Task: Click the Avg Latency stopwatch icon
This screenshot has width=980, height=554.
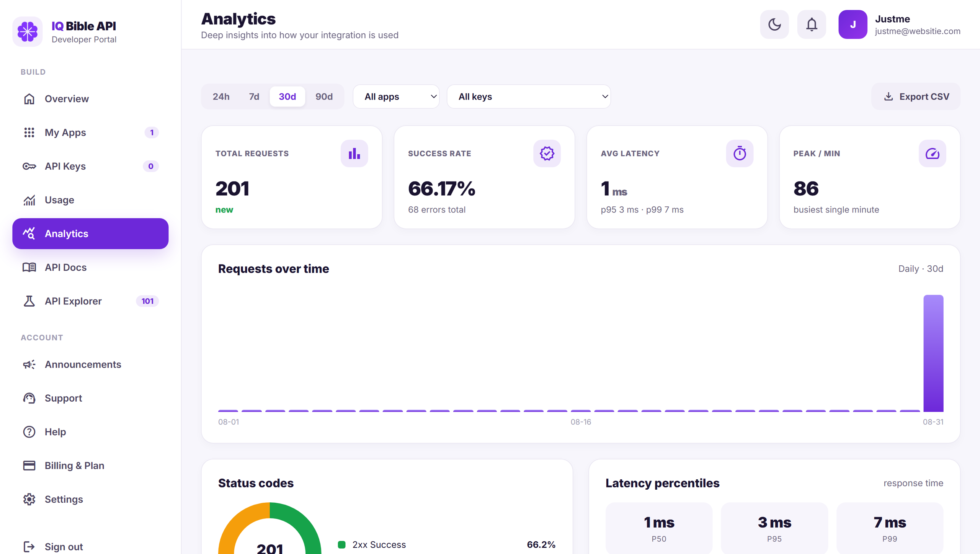Action: pyautogui.click(x=740, y=154)
